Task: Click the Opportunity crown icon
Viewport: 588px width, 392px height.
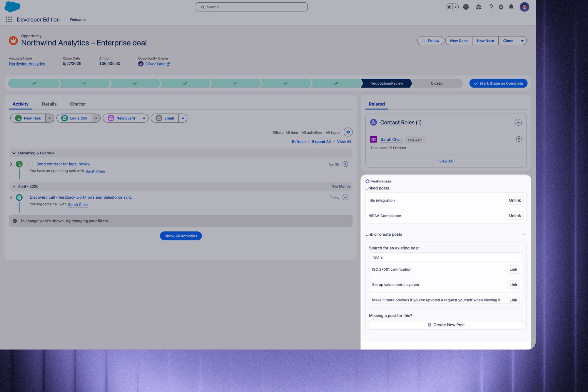Action: [13, 40]
